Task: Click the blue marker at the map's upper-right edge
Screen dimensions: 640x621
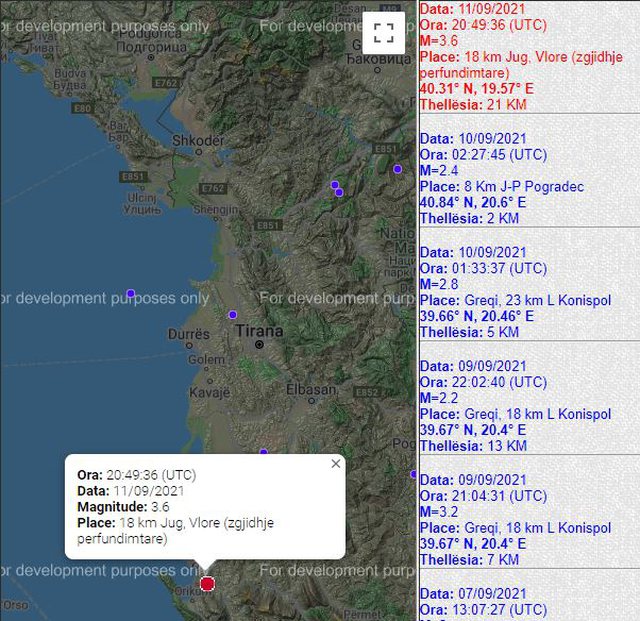Action: tap(397, 169)
